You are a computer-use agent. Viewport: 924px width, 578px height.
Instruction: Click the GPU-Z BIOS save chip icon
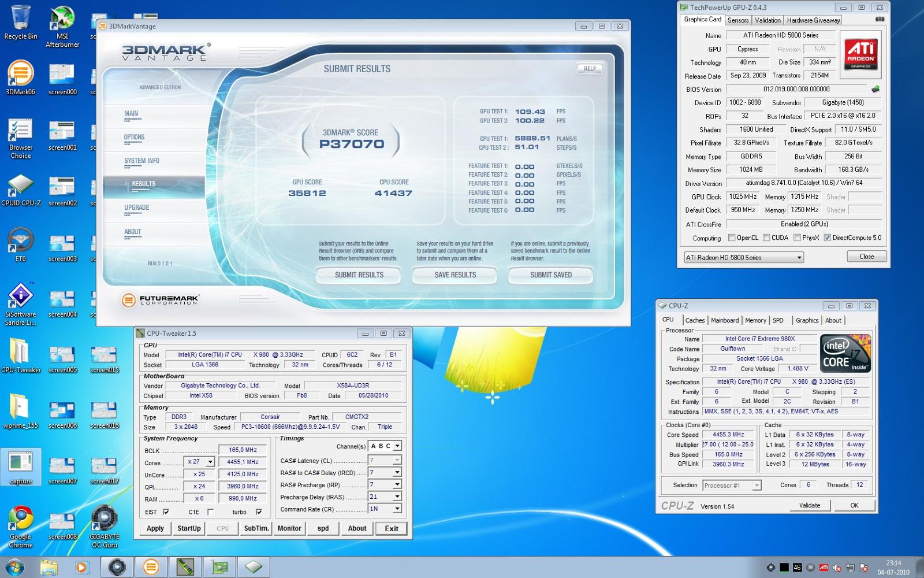pos(875,89)
